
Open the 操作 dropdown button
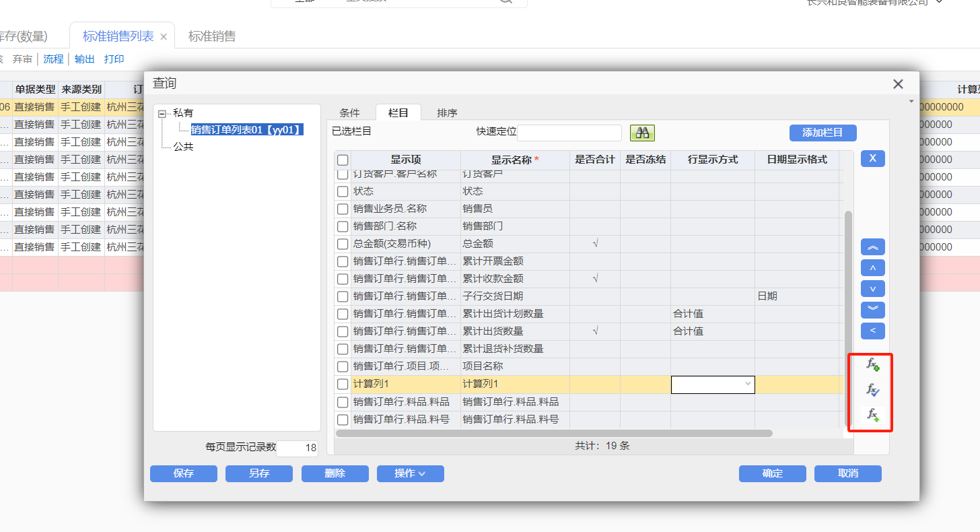tap(411, 473)
